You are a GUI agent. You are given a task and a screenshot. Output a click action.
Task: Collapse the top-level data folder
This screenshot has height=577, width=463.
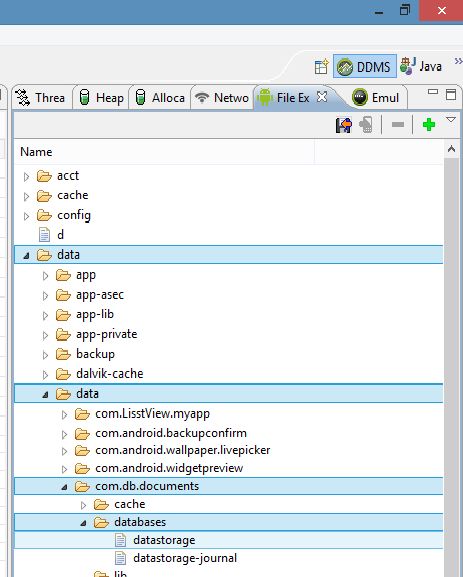26,256
